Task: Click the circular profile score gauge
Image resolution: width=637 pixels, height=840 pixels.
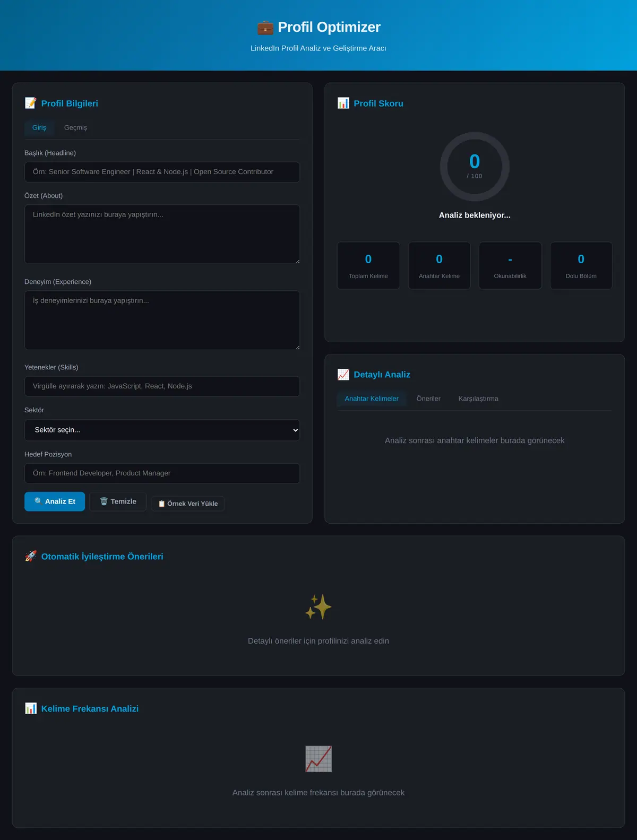Action: 475,167
